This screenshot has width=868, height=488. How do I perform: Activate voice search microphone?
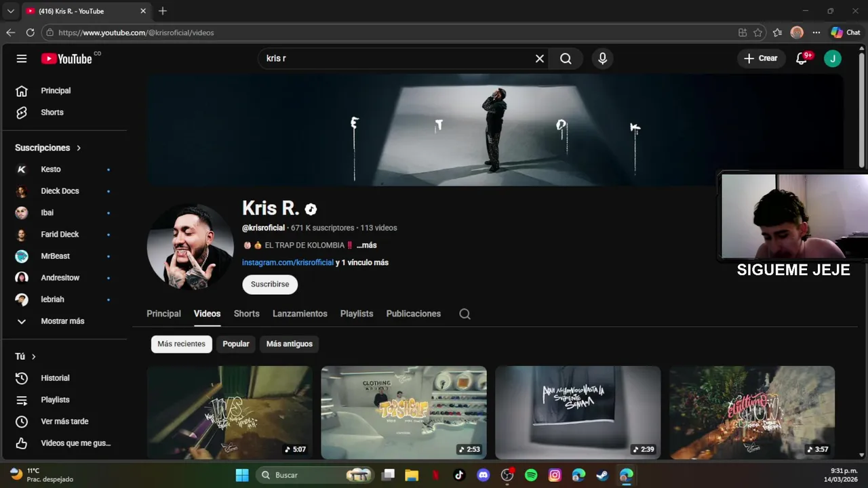point(602,58)
